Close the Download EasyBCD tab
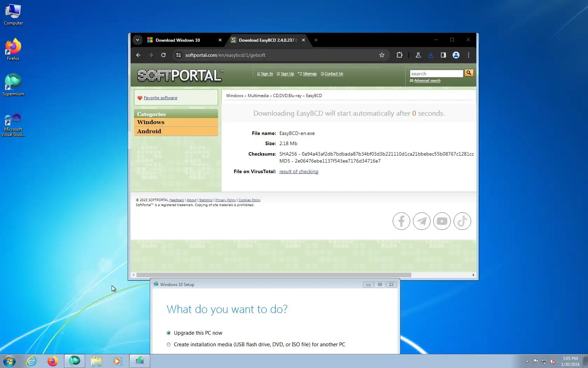The image size is (588, 368). [303, 40]
